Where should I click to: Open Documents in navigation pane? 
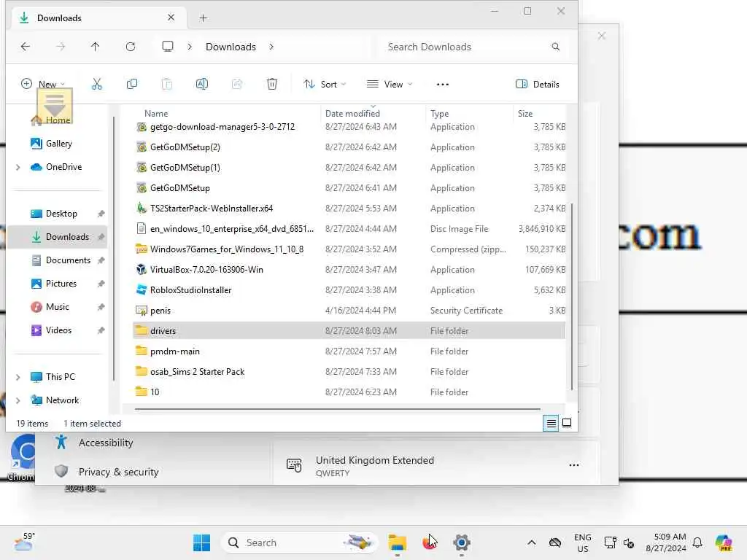[x=67, y=260]
